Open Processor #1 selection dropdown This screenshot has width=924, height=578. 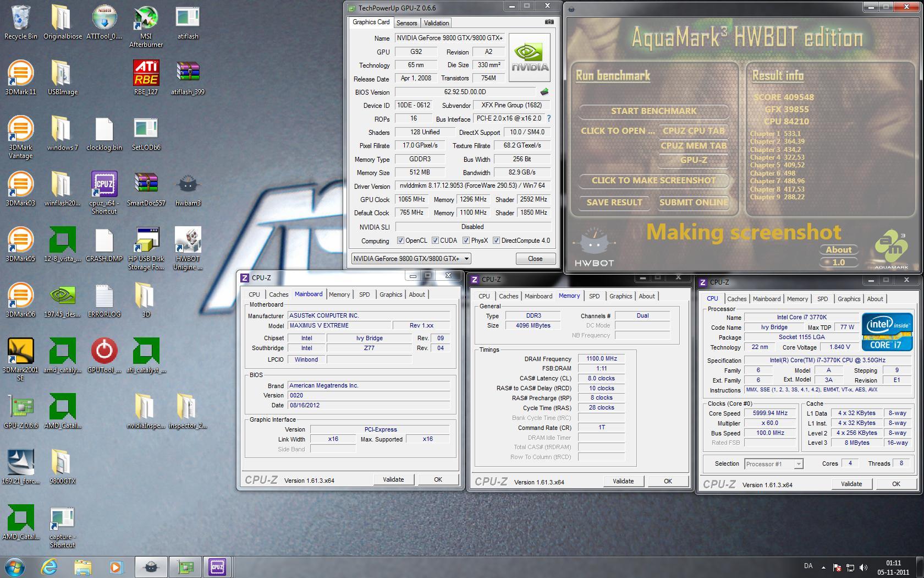[773, 464]
